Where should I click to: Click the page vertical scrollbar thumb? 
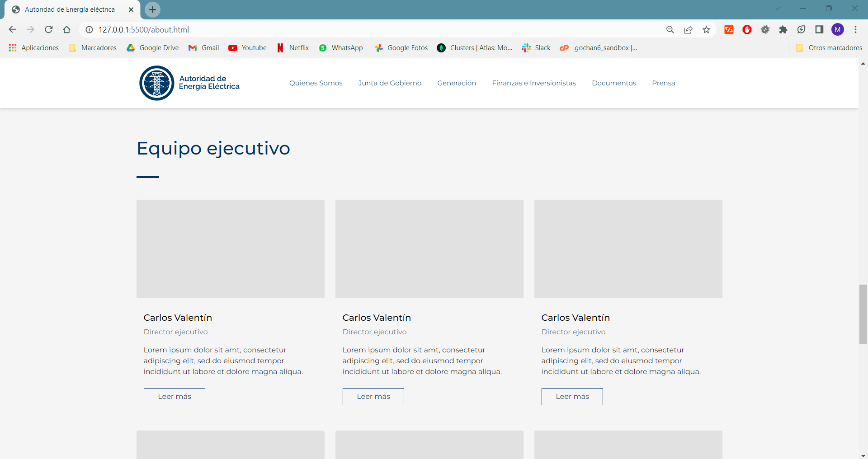863,314
